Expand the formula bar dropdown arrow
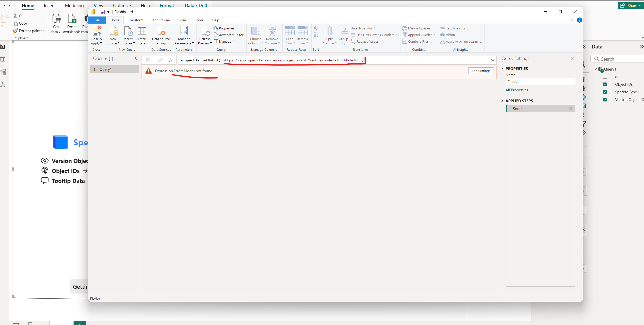This screenshot has height=325, width=644. (x=493, y=60)
